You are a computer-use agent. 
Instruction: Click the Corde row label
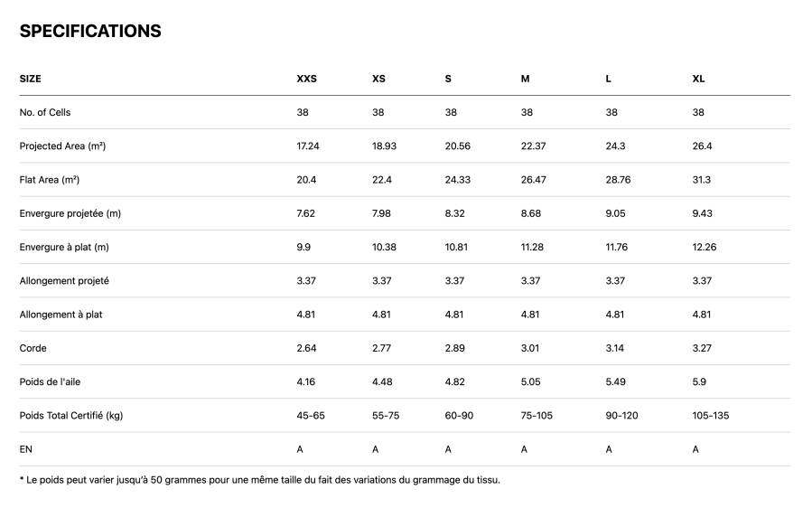33,348
